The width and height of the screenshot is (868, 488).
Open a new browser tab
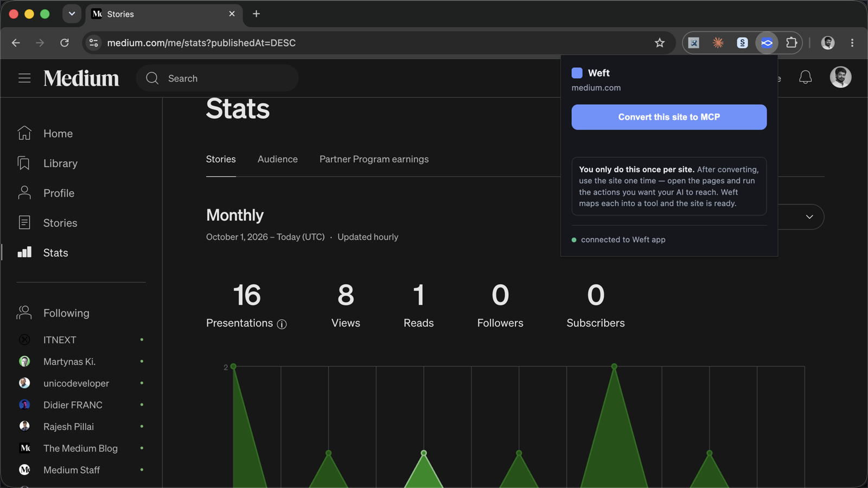coord(257,14)
